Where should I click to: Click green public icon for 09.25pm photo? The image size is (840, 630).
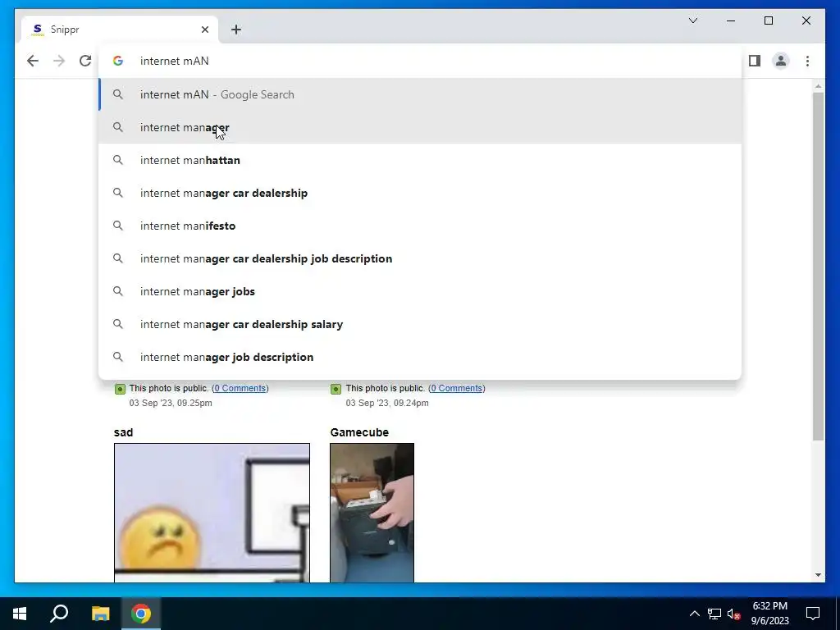point(120,389)
